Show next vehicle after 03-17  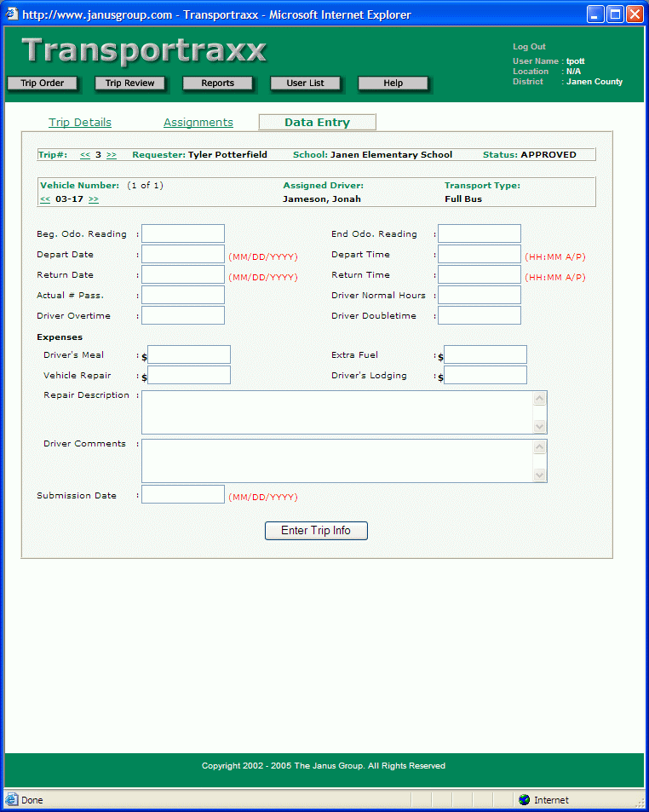coord(94,199)
